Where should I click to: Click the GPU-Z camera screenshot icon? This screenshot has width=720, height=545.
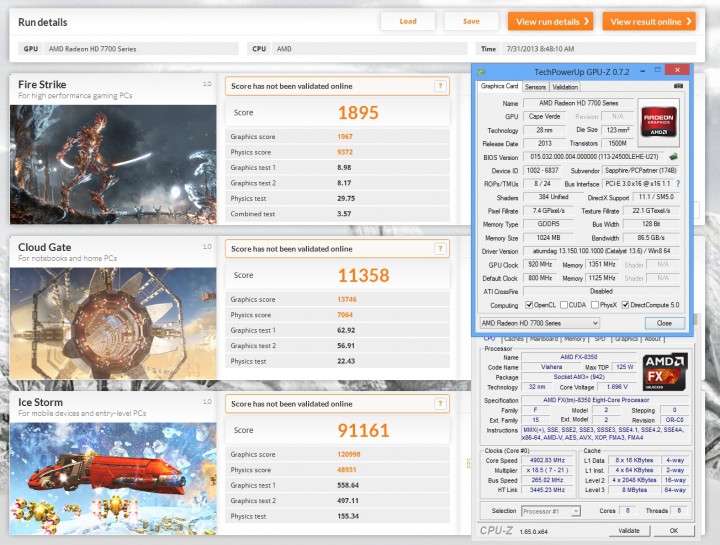tap(678, 86)
